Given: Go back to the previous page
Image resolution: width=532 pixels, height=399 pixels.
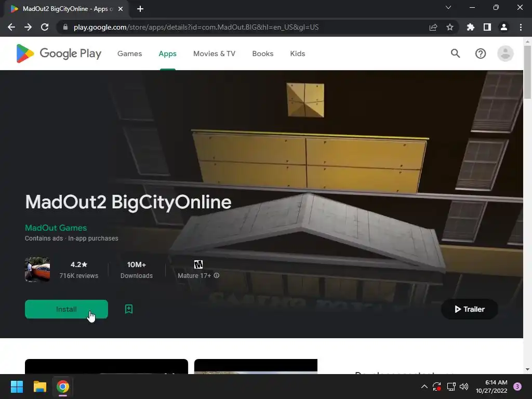Looking at the screenshot, I should point(11,27).
